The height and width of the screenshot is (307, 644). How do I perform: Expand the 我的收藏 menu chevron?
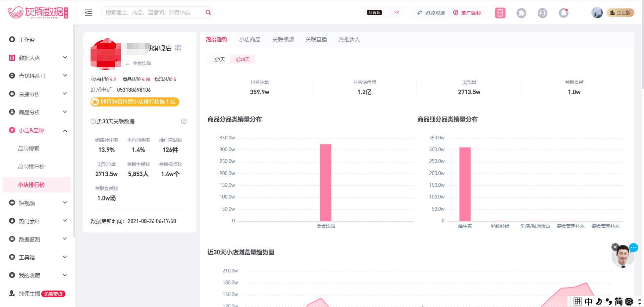(65, 275)
